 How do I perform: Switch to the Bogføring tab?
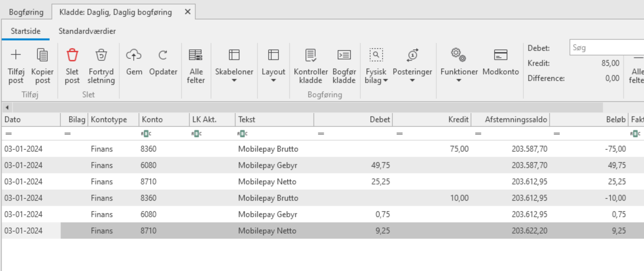pyautogui.click(x=26, y=12)
